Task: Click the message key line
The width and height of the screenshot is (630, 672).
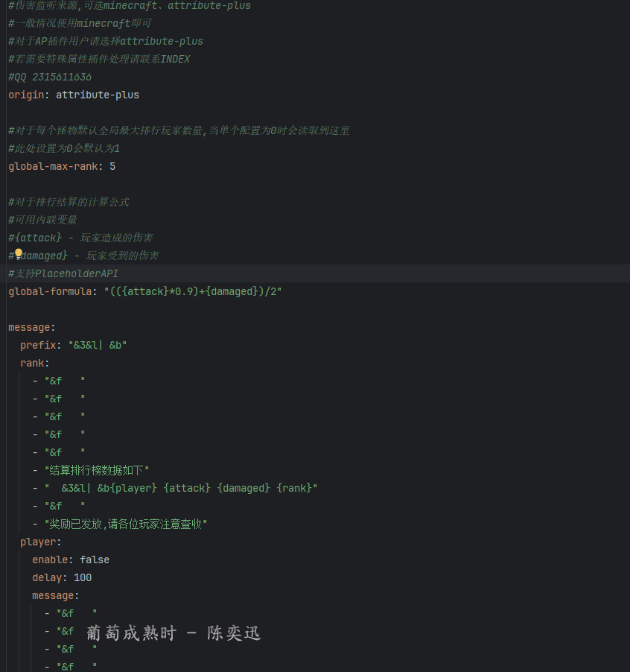Action: coord(32,327)
